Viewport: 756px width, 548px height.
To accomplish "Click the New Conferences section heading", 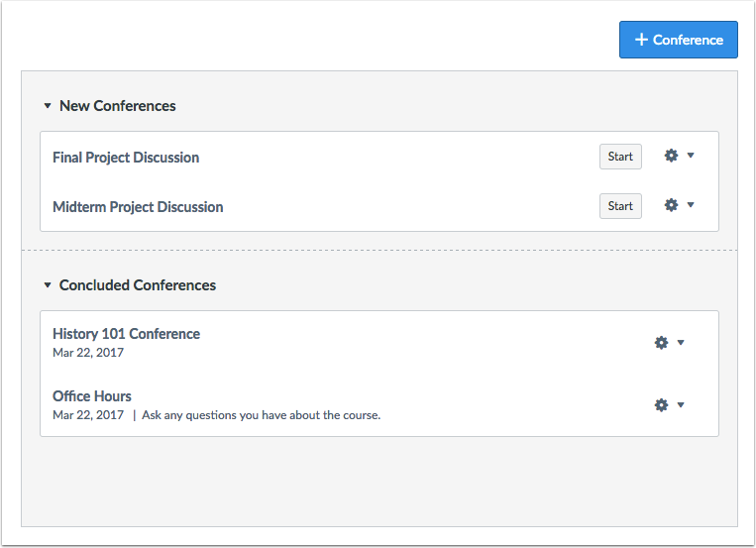I will point(118,106).
